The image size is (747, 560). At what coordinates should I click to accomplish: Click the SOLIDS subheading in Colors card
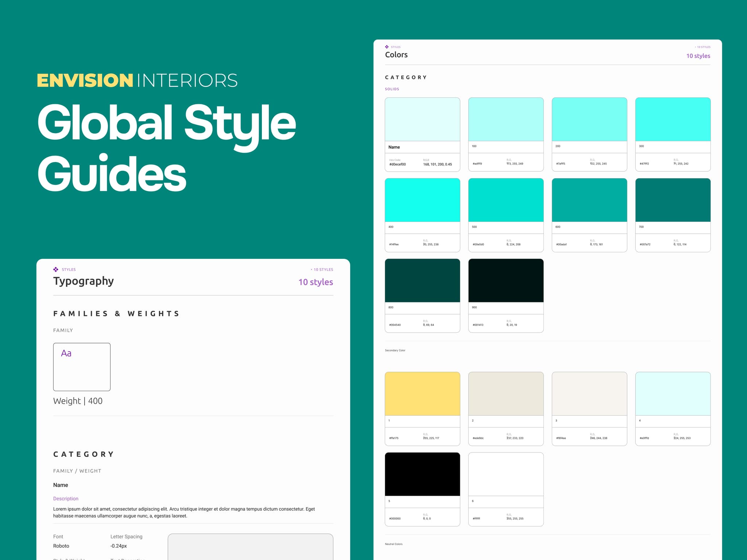pyautogui.click(x=392, y=89)
